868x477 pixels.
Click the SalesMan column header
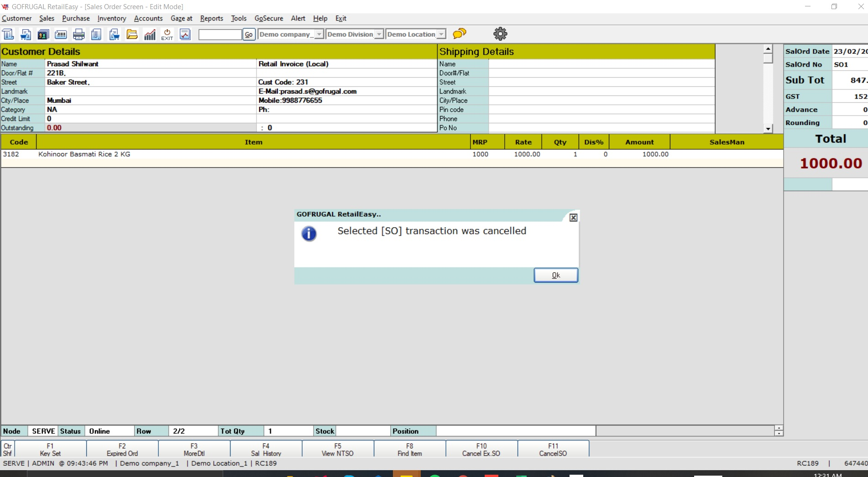[x=727, y=142]
